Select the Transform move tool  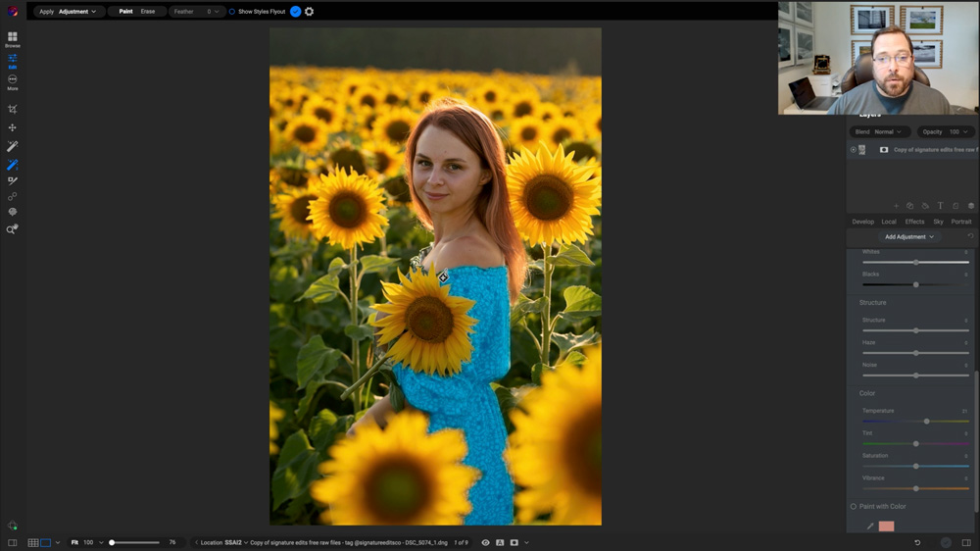(13, 127)
